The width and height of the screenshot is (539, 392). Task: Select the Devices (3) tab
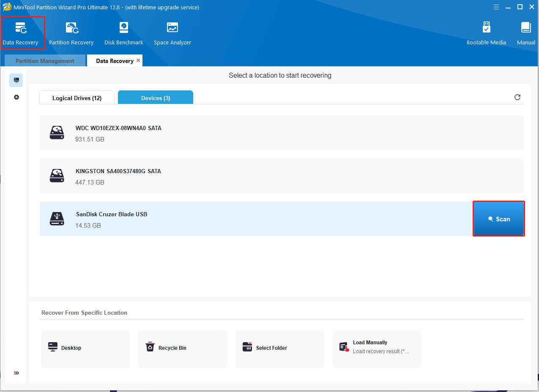coord(156,98)
